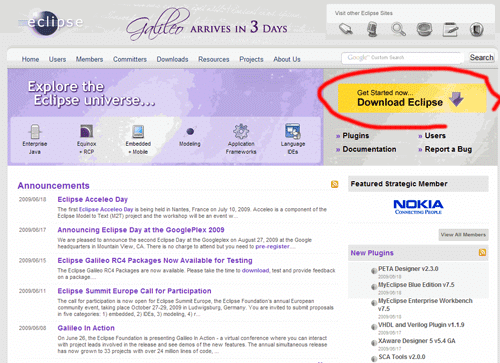Click the Announcements section heading
Image resolution: width=500 pixels, height=363 pixels.
tap(53, 186)
